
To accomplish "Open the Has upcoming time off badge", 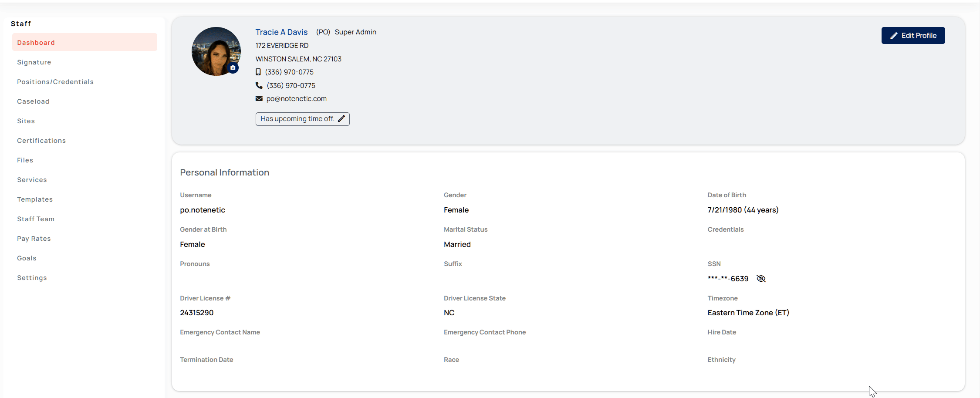I will [x=302, y=119].
